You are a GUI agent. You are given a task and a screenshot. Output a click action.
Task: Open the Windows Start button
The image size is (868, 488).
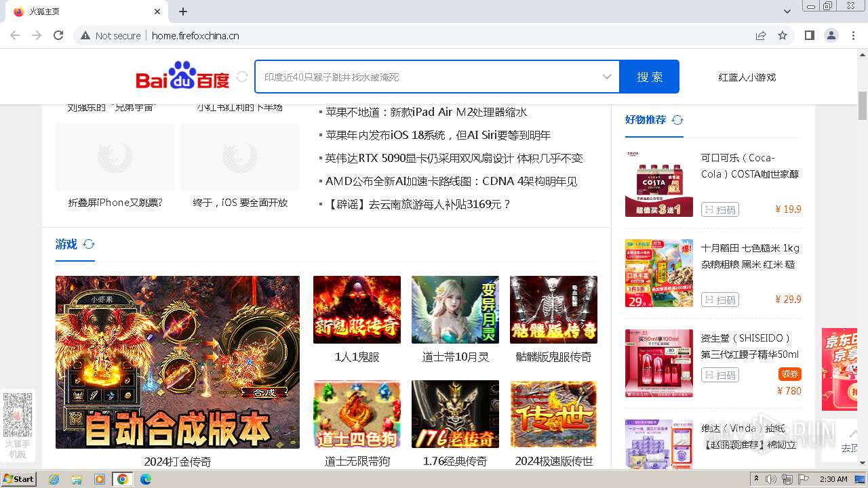pos(19,479)
